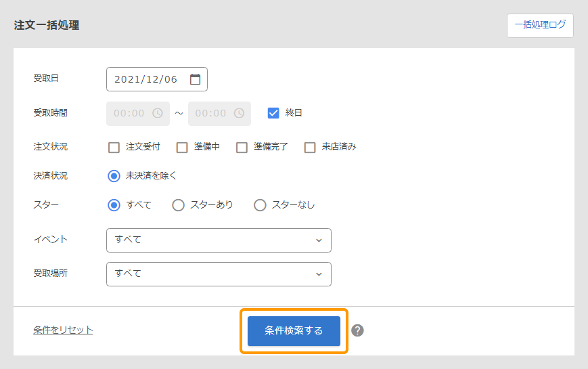Image resolution: width=588 pixels, height=369 pixels.
Task: Expand the イベント dropdown
Action: click(219, 240)
